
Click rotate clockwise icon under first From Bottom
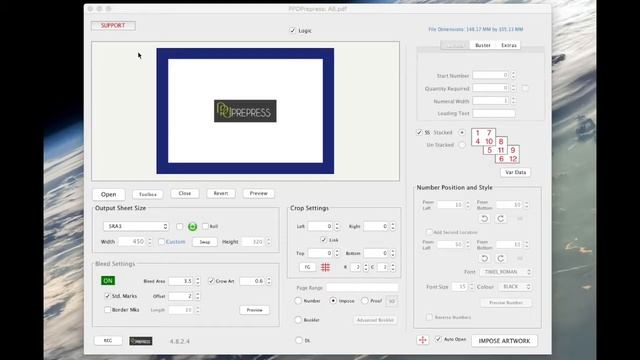(501, 219)
